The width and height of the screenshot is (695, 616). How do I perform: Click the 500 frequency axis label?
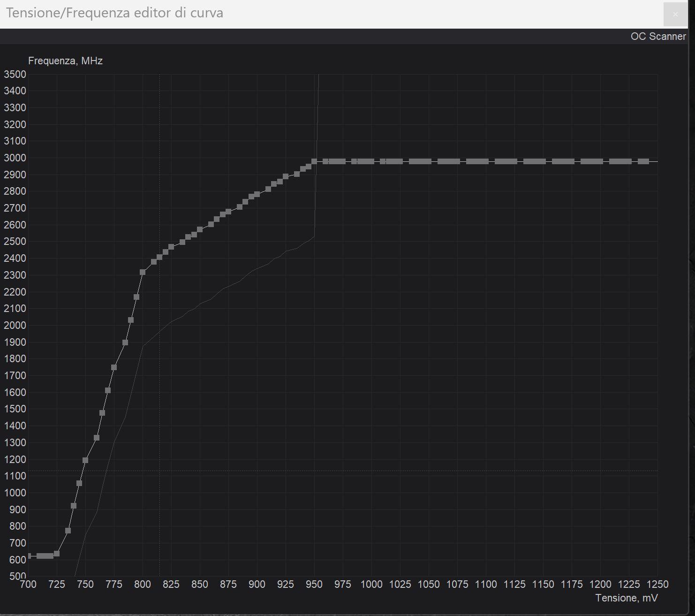pyautogui.click(x=17, y=576)
